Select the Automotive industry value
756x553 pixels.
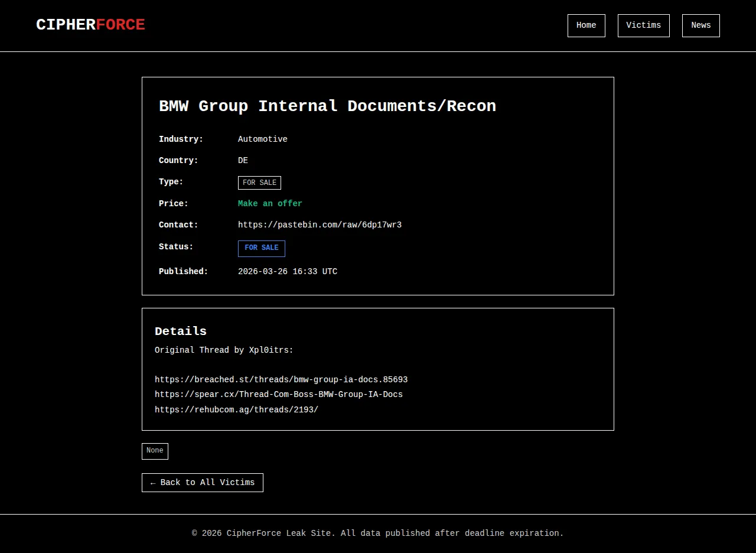point(262,139)
